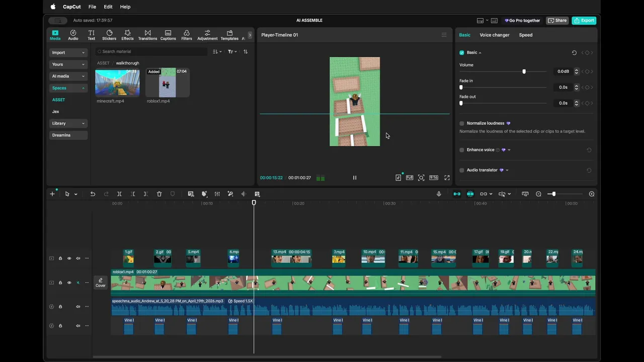Screen dimensions: 644x362
Task: Open the Filters tab
Action: [x=187, y=35]
